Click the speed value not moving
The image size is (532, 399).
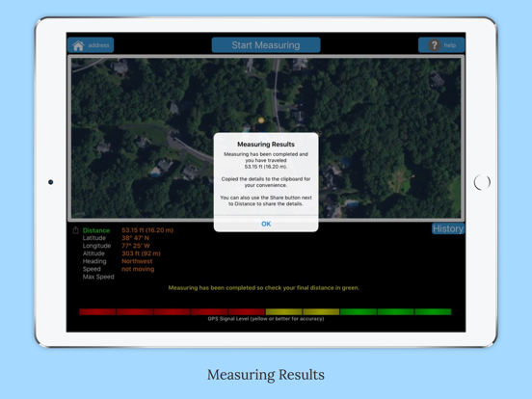pos(138,269)
